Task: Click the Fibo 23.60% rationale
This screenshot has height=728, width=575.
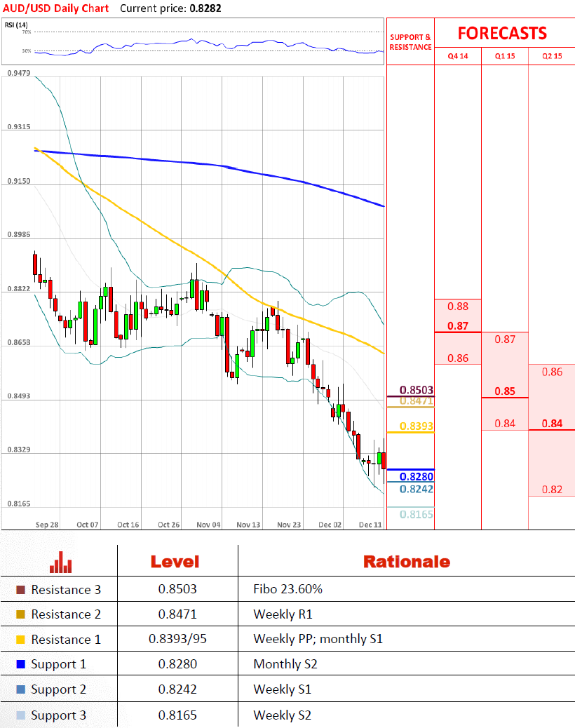Action: (x=287, y=589)
